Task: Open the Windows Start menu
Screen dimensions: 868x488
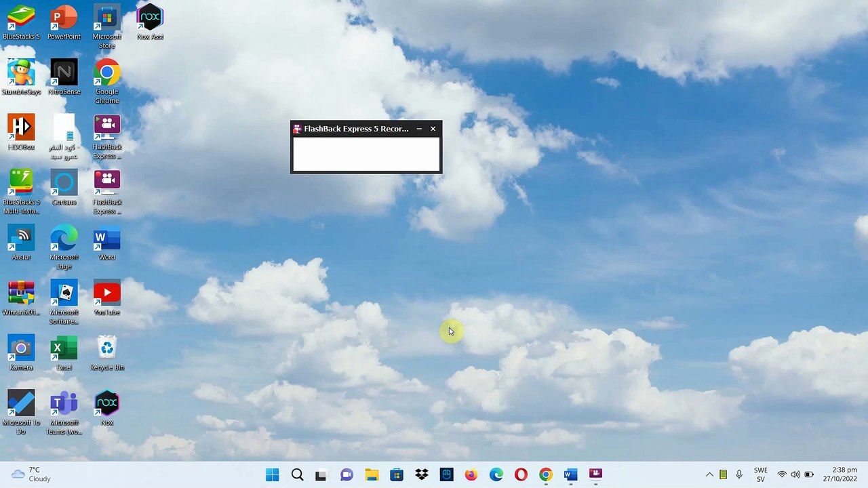Action: coord(273,474)
